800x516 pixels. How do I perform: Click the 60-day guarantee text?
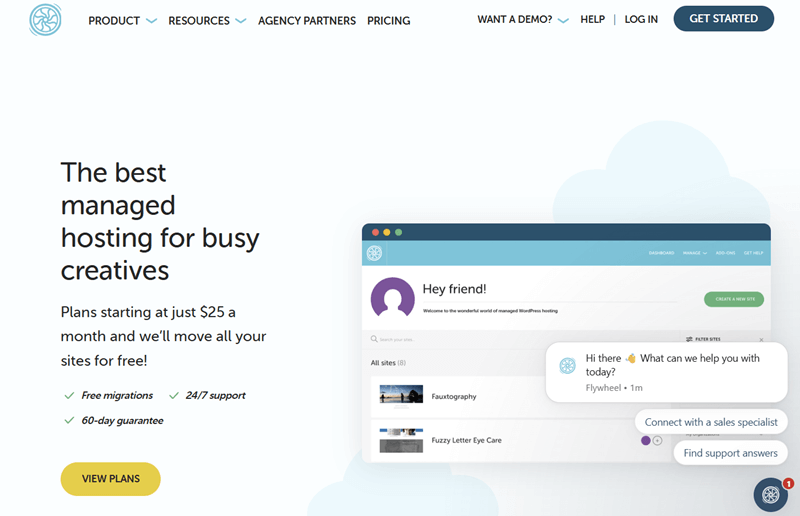pyautogui.click(x=122, y=421)
